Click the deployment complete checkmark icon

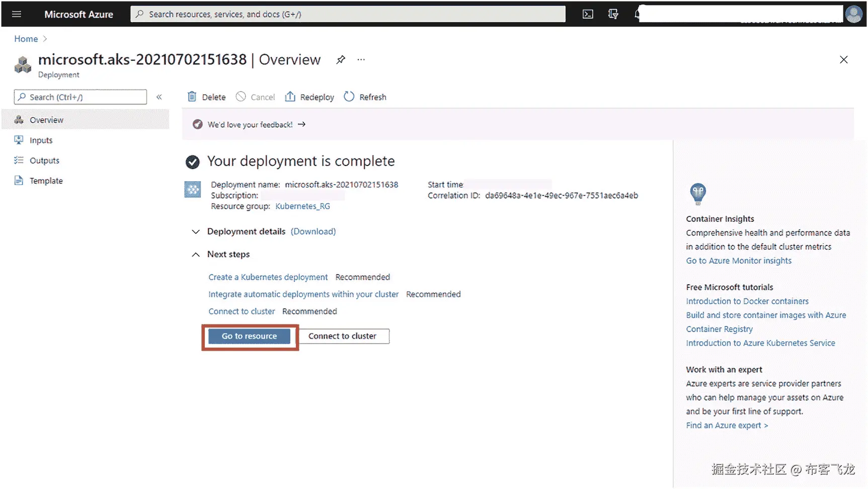pyautogui.click(x=193, y=161)
